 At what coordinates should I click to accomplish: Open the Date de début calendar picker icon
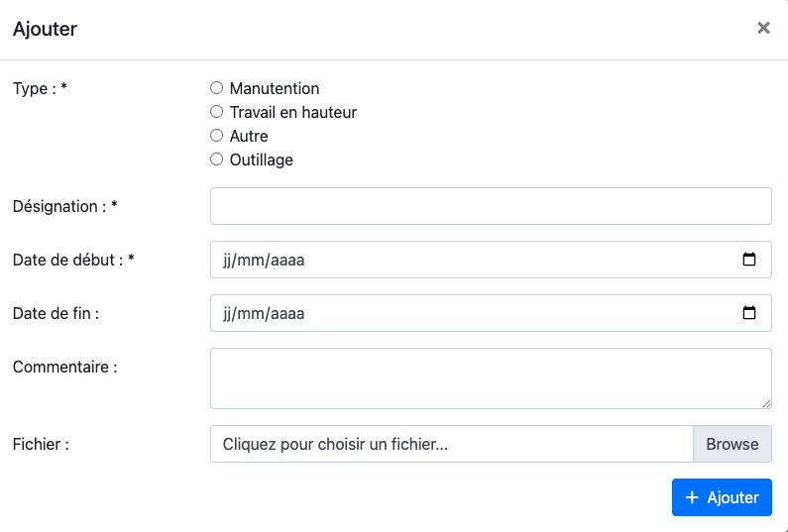click(749, 260)
